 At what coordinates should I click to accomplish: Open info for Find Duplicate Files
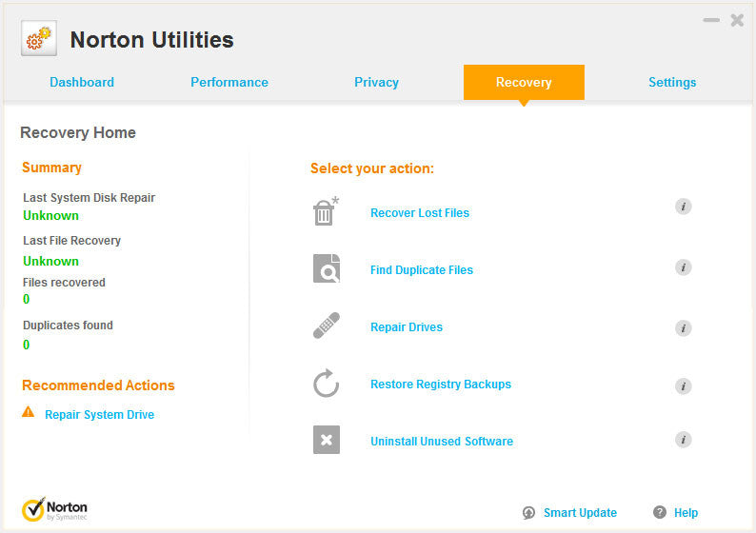click(683, 267)
